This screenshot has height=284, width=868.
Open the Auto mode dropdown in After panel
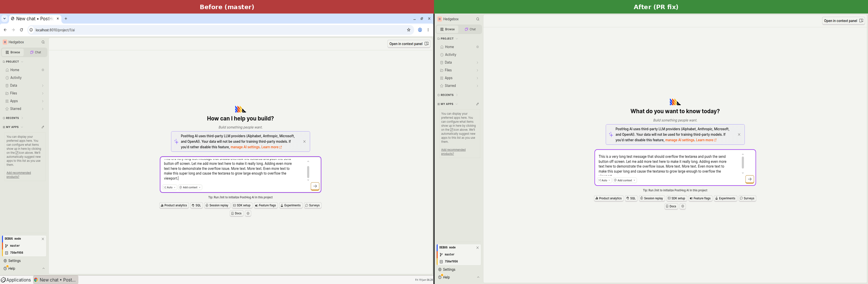[x=604, y=181]
